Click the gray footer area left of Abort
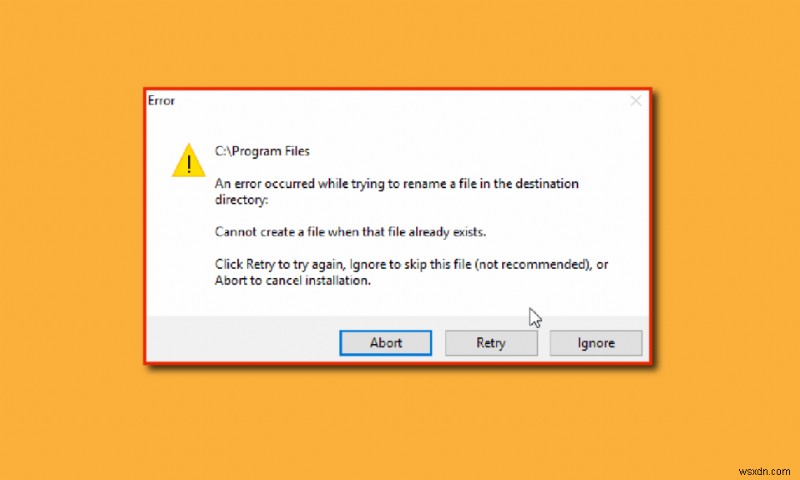 242,339
